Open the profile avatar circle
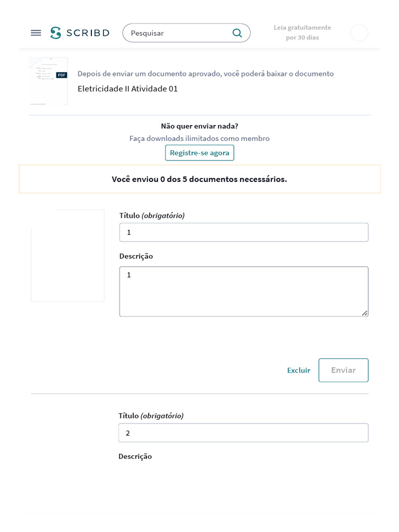Image resolution: width=399 pixels, height=532 pixels. (x=359, y=33)
